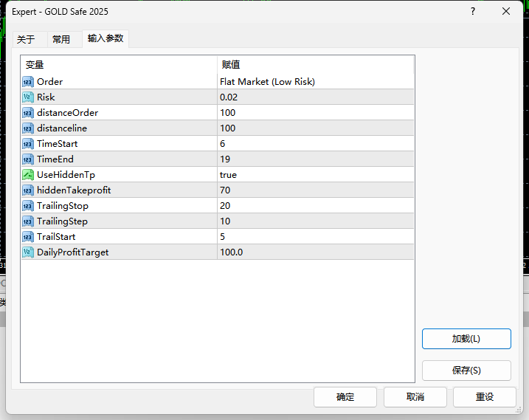Image resolution: width=529 pixels, height=420 pixels.
Task: Select the TrailStart variable name
Action: point(56,237)
